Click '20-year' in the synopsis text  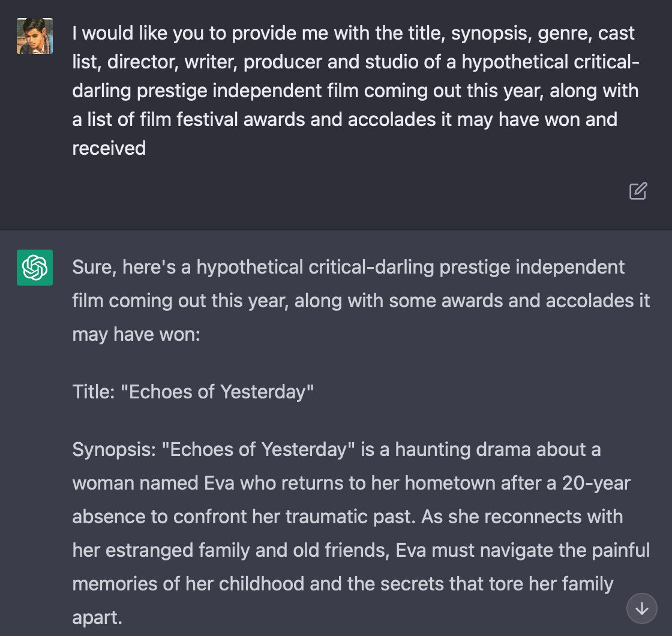[596, 483]
